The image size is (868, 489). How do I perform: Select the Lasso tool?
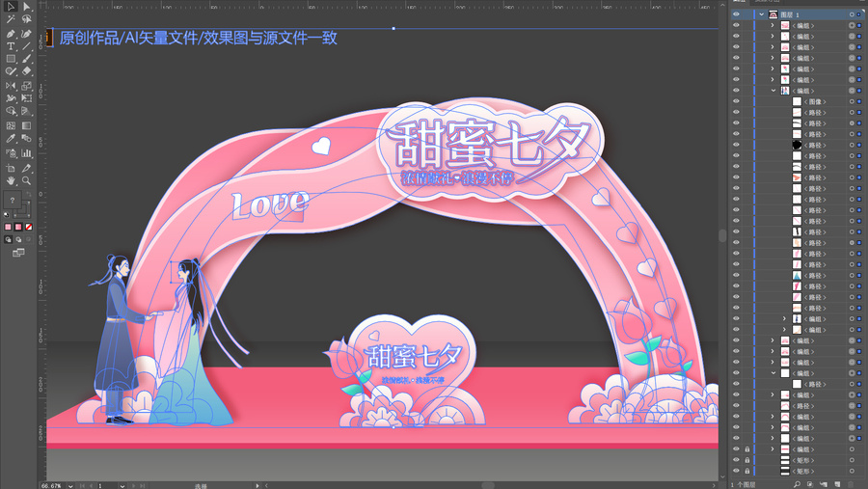pos(26,19)
